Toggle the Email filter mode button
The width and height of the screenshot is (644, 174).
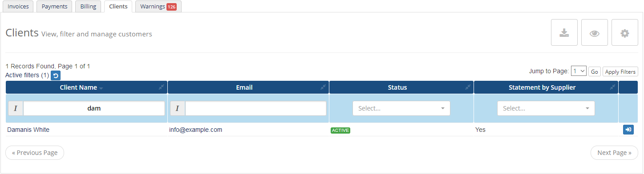point(178,108)
